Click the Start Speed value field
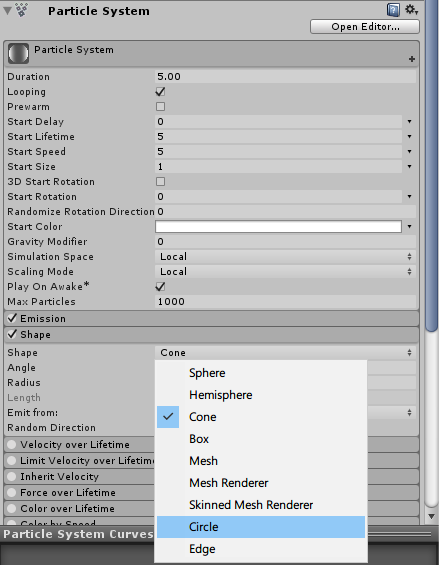 278,152
